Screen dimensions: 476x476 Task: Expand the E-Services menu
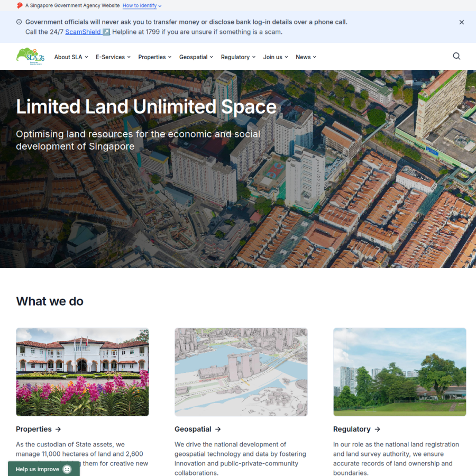tap(113, 57)
